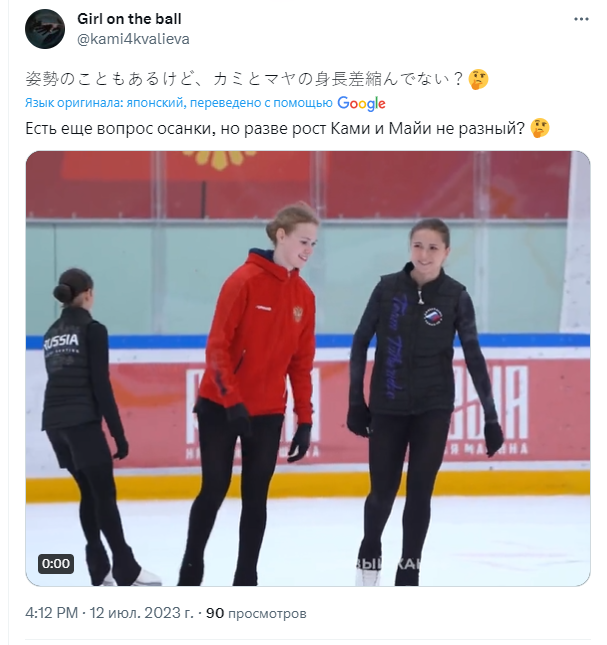Click the translated Russian text line

(275, 129)
